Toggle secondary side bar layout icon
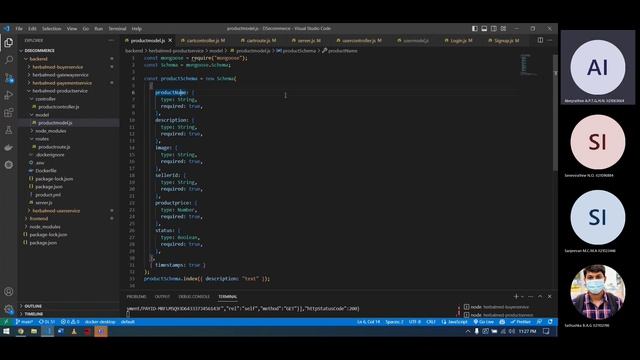 494,29
